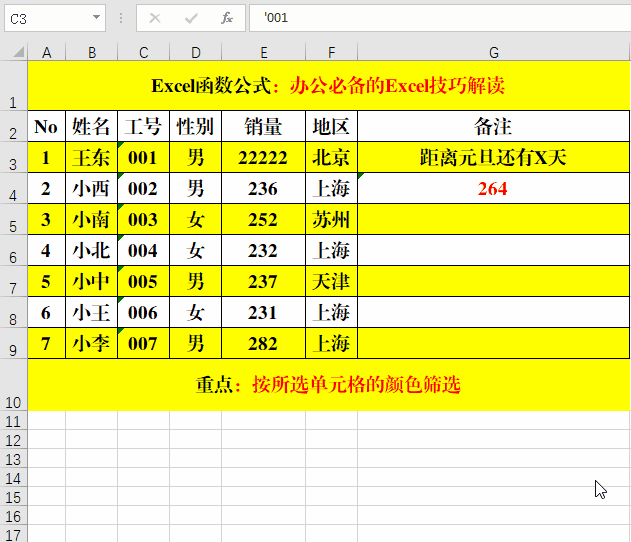631x542 pixels.
Task: Select the red '264' cell
Action: coord(493,188)
